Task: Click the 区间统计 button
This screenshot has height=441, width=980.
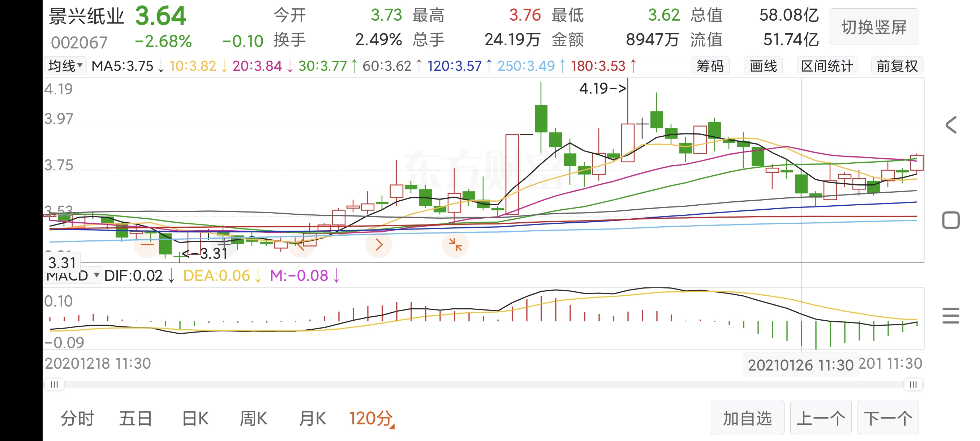Action: tap(827, 66)
